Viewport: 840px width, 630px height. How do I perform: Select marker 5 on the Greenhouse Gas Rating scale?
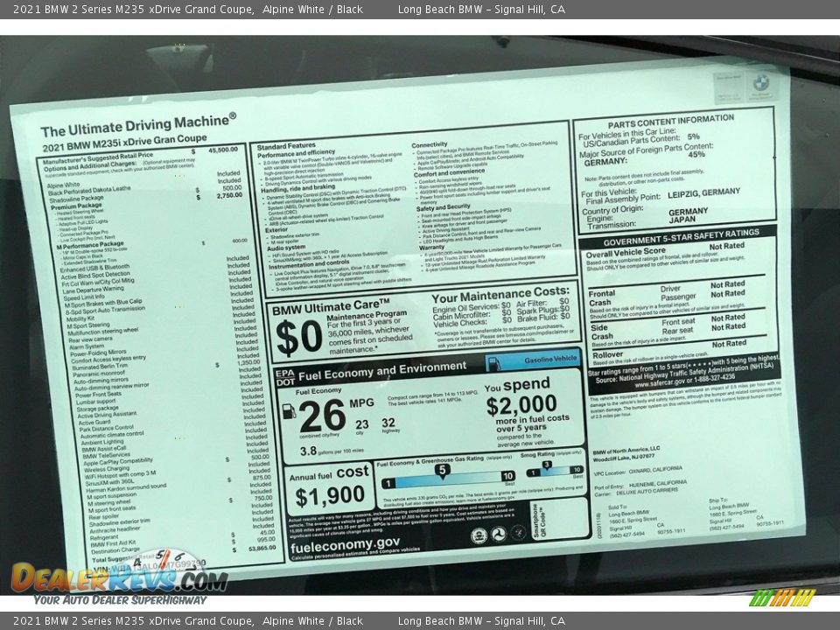click(442, 472)
